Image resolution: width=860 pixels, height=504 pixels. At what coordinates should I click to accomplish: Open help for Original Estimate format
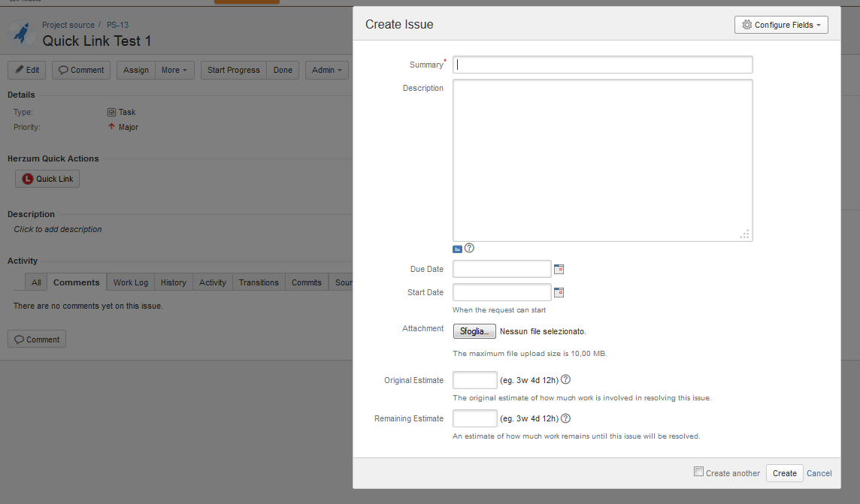click(x=565, y=380)
